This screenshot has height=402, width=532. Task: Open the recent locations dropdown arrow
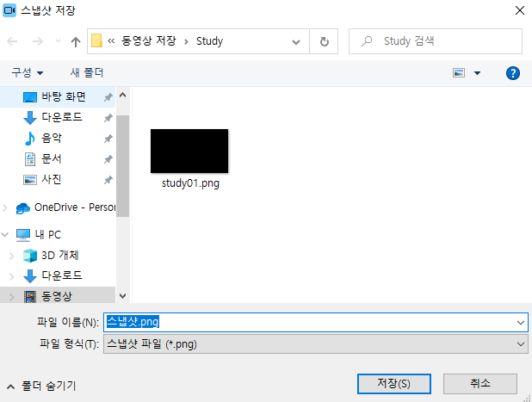(x=58, y=41)
